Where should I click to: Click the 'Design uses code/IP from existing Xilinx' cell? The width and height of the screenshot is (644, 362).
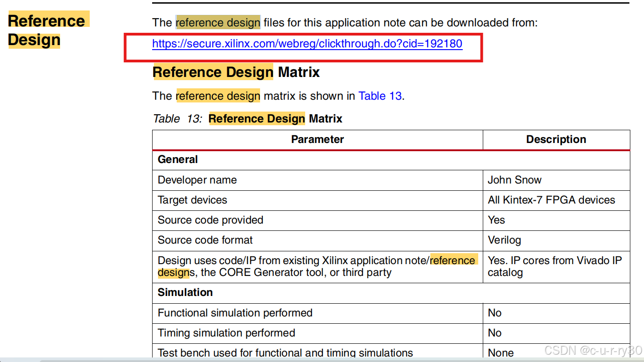317,266
